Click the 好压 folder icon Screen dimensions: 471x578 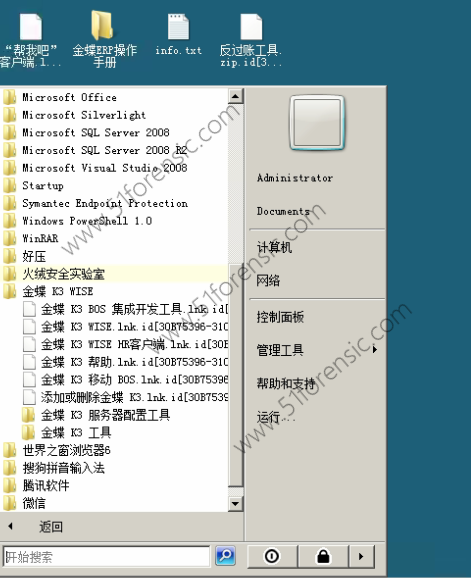pos(10,257)
